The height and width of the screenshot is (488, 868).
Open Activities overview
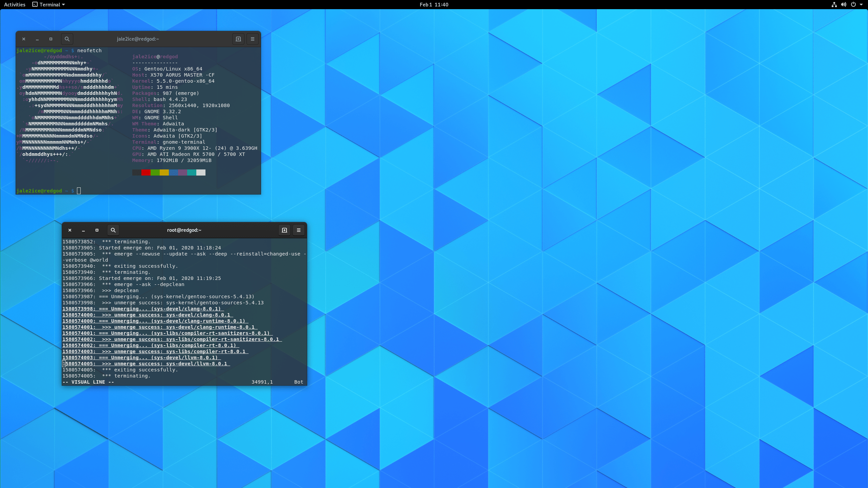coord(15,4)
